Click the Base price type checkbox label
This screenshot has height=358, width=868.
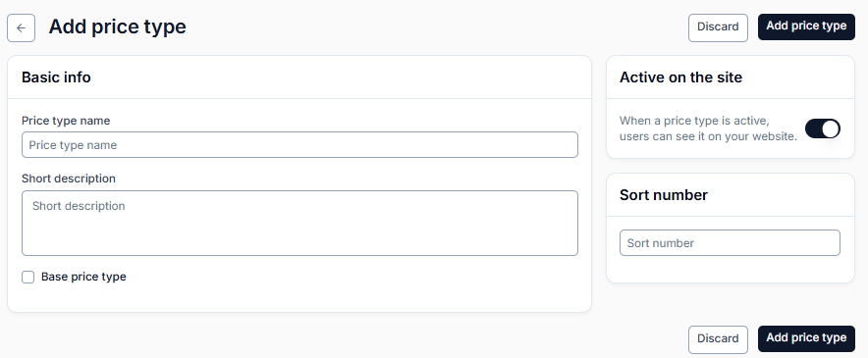pyautogui.click(x=83, y=277)
